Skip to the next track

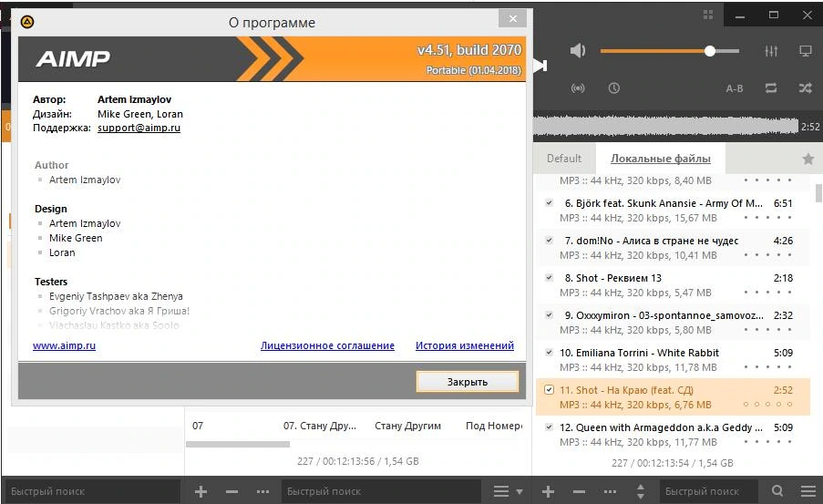[540, 66]
